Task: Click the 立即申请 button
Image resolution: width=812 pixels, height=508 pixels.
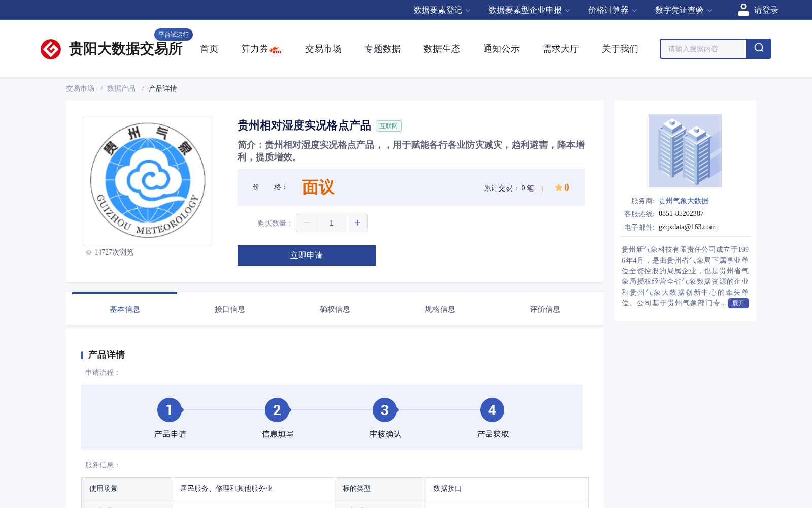Action: click(307, 256)
